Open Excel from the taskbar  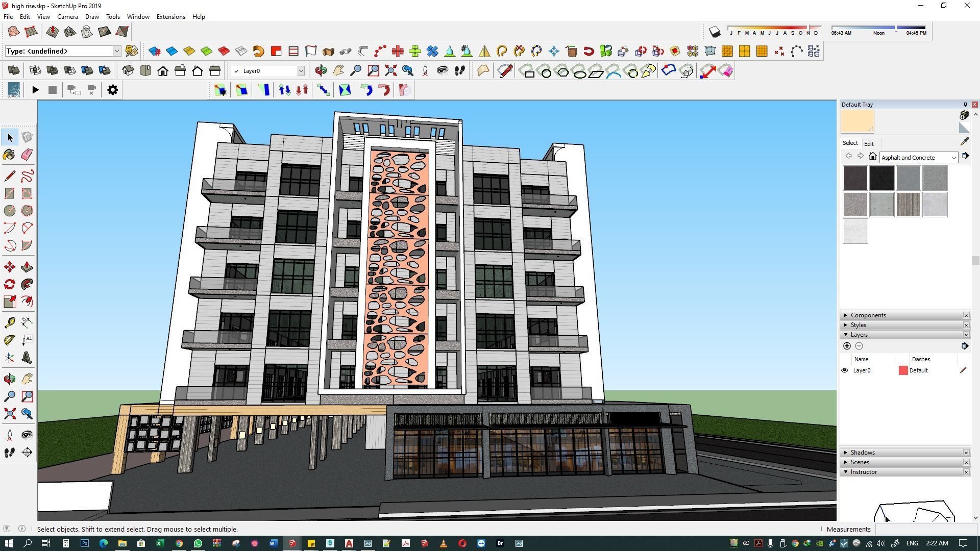click(160, 543)
